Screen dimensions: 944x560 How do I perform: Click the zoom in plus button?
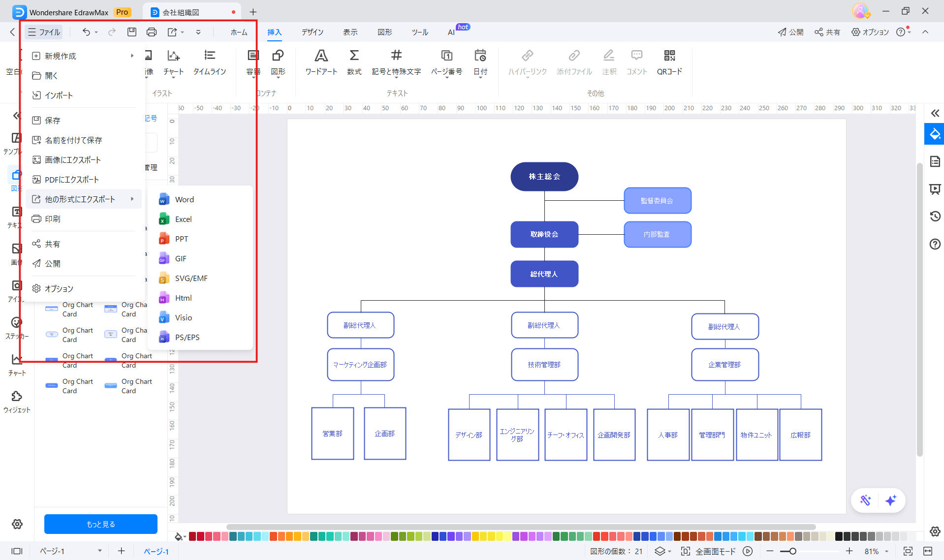click(x=849, y=551)
